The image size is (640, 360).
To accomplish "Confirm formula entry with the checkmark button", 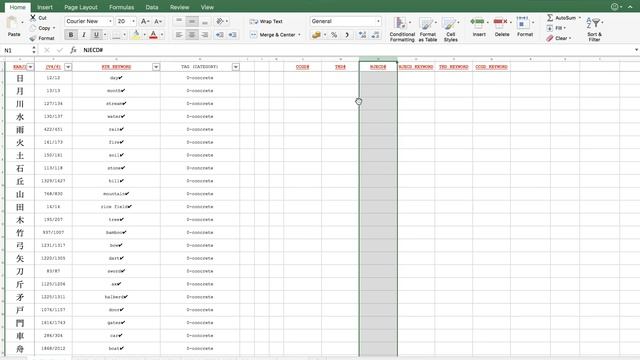I will coord(60,50).
